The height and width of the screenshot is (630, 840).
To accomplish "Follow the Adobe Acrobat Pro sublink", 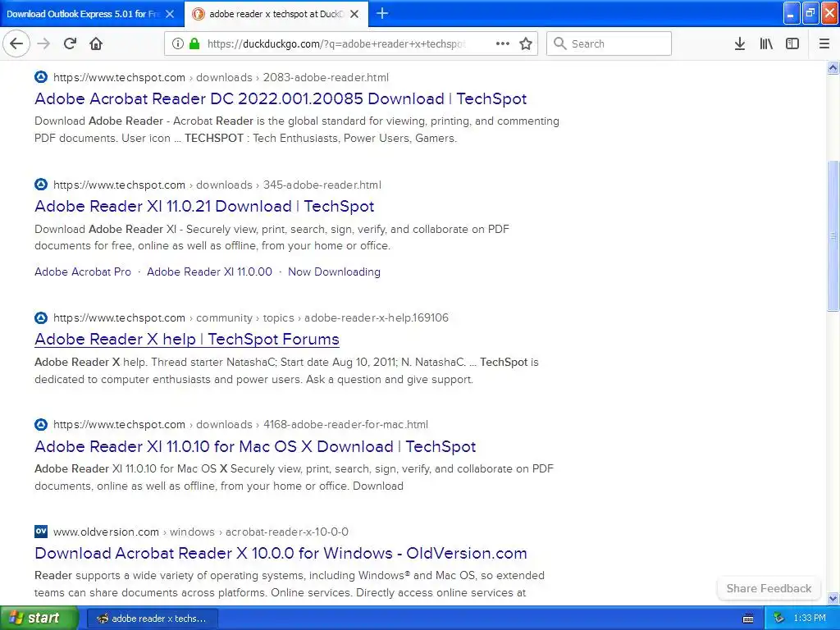I will [83, 272].
